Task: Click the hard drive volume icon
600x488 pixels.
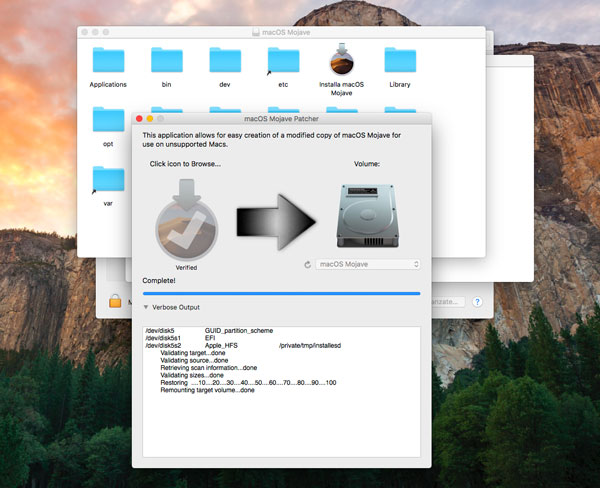Action: pyautogui.click(x=367, y=216)
